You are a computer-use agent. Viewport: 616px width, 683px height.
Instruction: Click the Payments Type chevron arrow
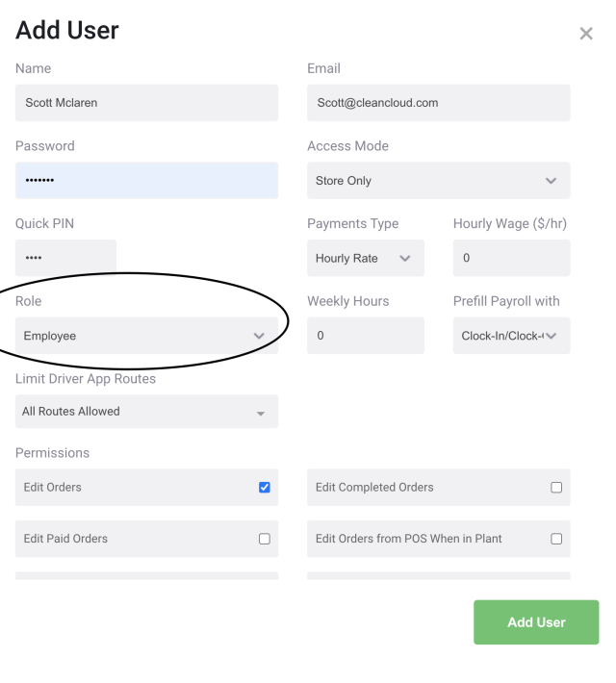pos(405,259)
